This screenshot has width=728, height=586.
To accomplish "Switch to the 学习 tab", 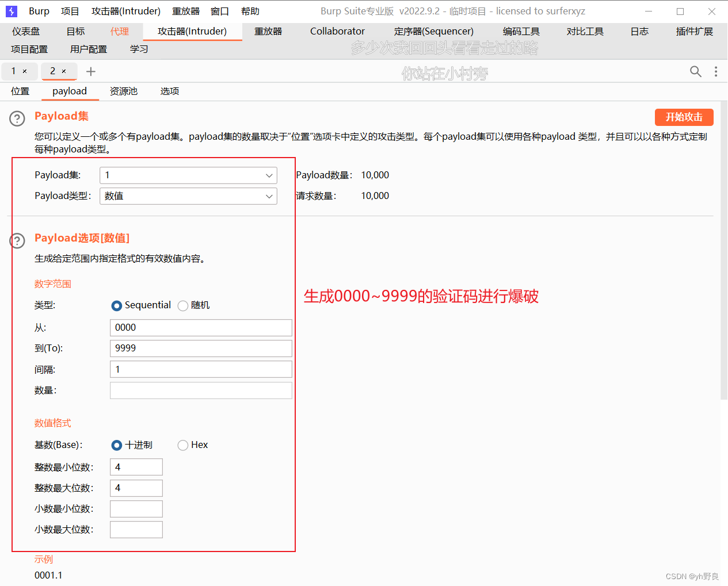I will [139, 49].
